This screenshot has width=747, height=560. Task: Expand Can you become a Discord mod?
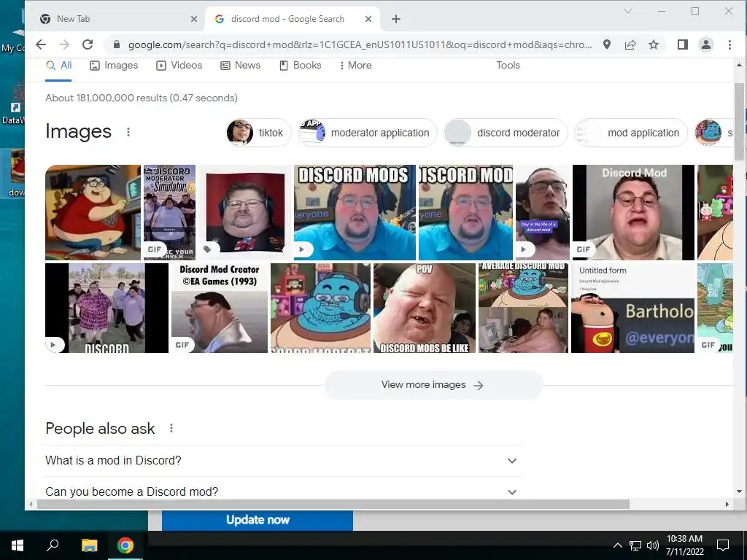pos(283,491)
